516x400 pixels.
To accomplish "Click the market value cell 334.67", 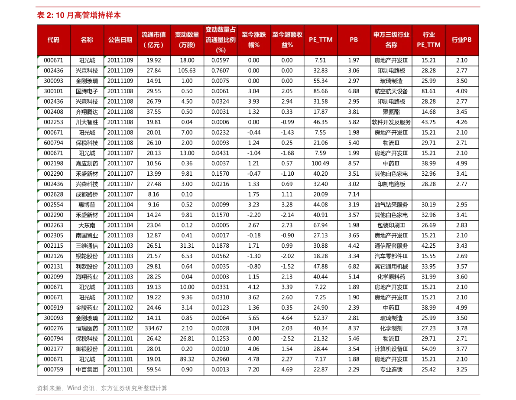I will point(154,328).
